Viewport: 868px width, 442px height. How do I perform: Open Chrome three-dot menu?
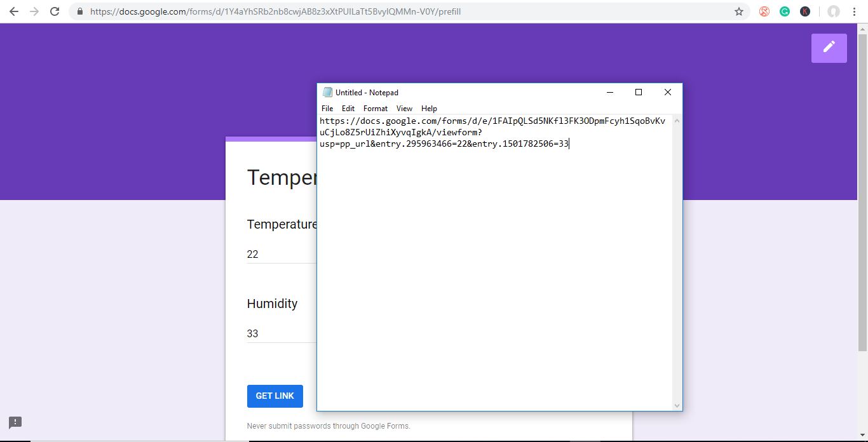pyautogui.click(x=855, y=11)
